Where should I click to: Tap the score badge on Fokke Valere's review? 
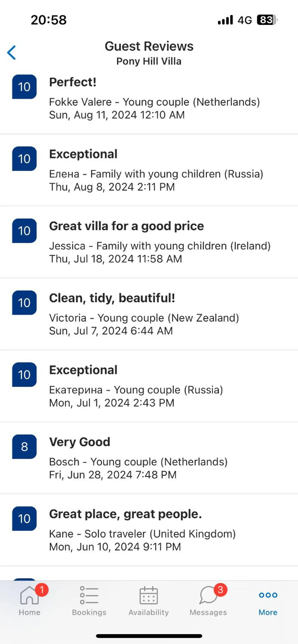click(x=24, y=87)
